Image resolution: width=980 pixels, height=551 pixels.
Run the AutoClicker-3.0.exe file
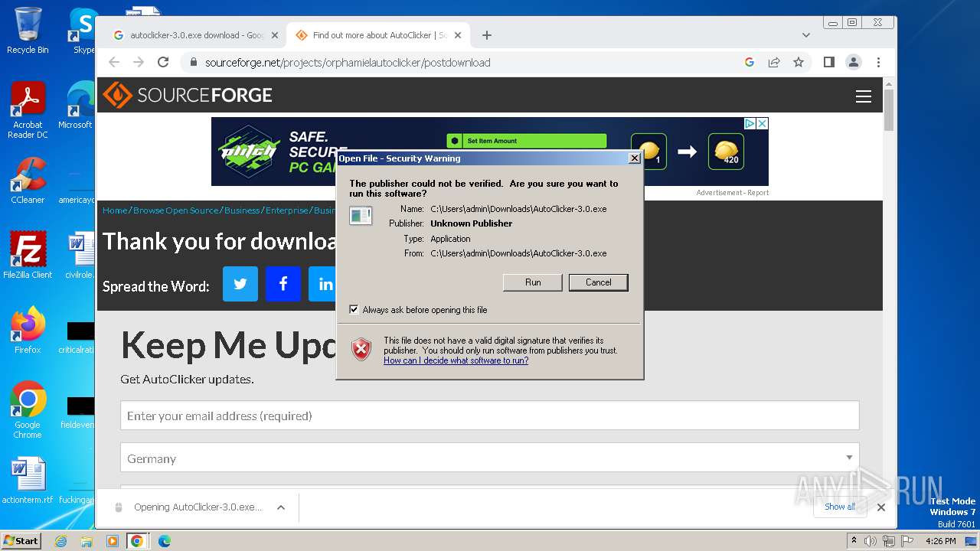pos(533,282)
